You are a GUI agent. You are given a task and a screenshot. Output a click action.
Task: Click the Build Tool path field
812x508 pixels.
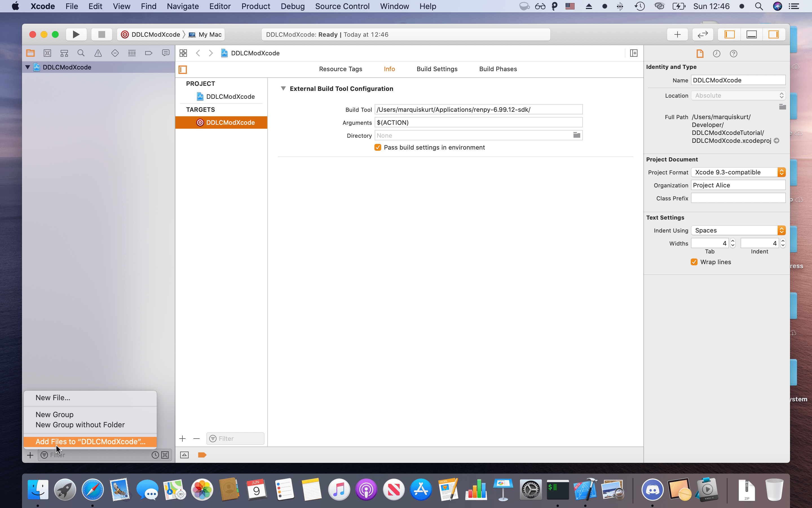(478, 110)
